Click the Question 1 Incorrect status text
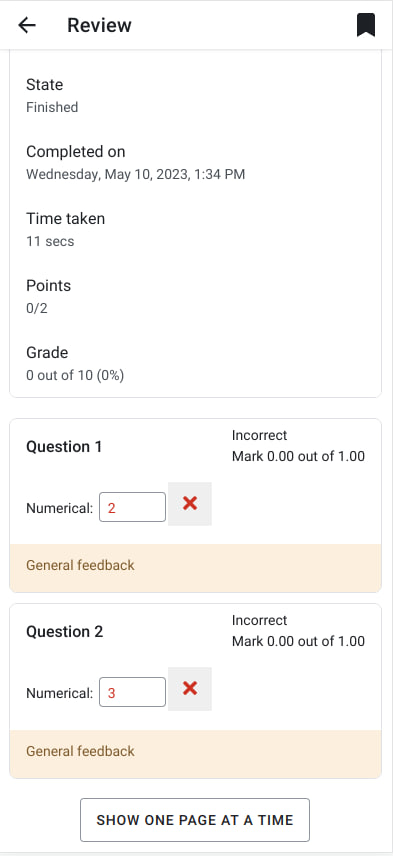Screen dimensions: 393x856 [x=259, y=435]
